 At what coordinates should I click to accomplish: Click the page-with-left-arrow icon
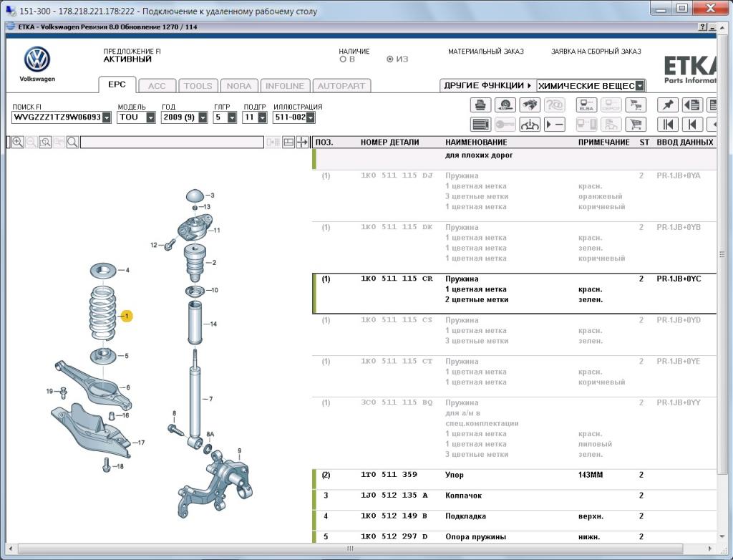coord(692,105)
